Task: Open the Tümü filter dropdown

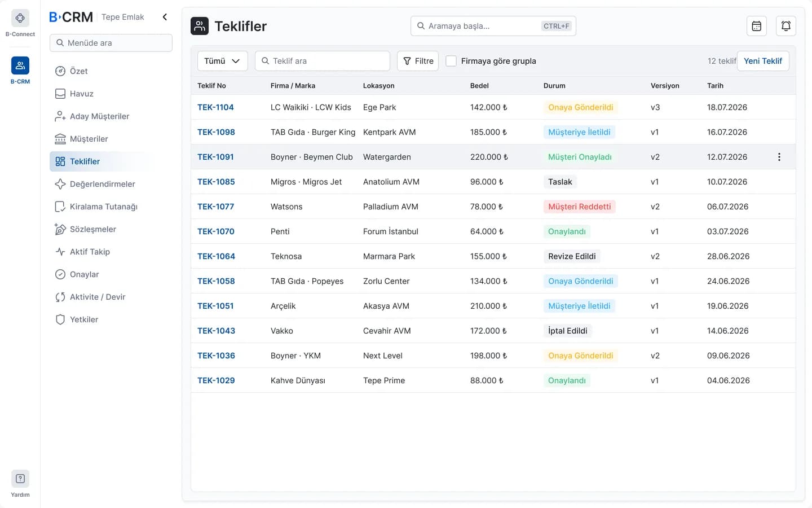Action: (x=223, y=61)
